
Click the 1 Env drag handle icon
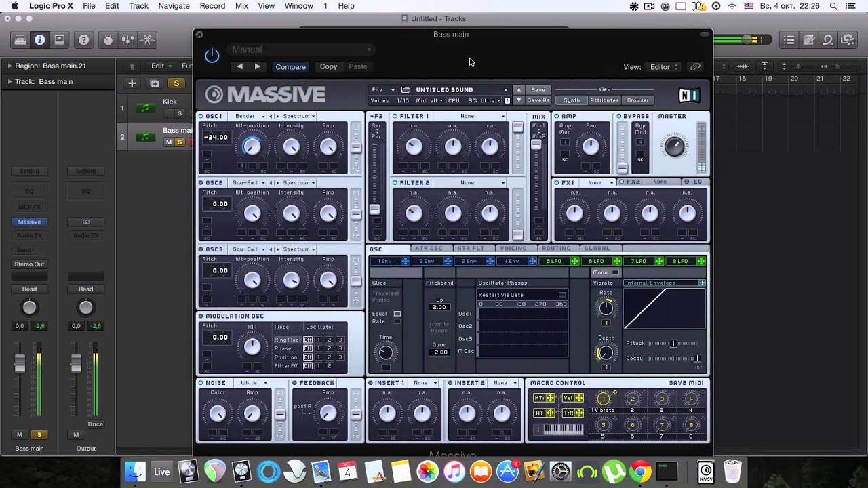tap(406, 261)
